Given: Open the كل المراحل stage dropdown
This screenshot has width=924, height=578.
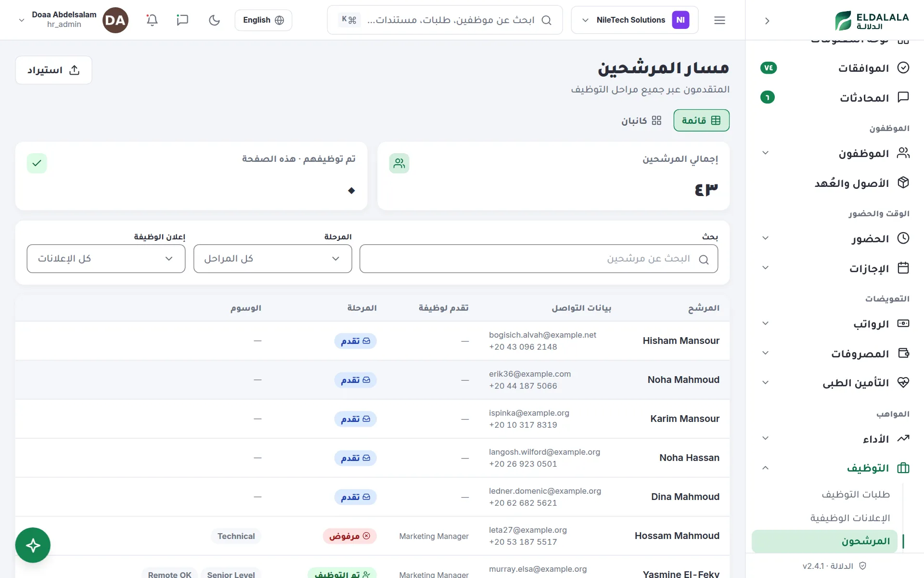Looking at the screenshot, I should 272,259.
